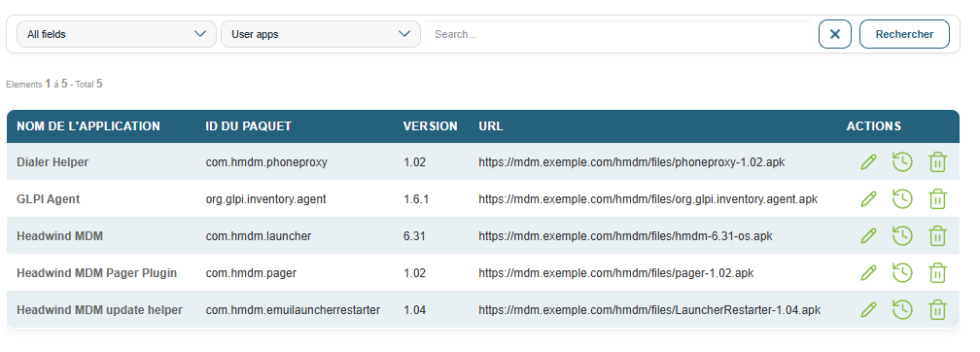Click package ID com.hmdm.launcher

(259, 236)
